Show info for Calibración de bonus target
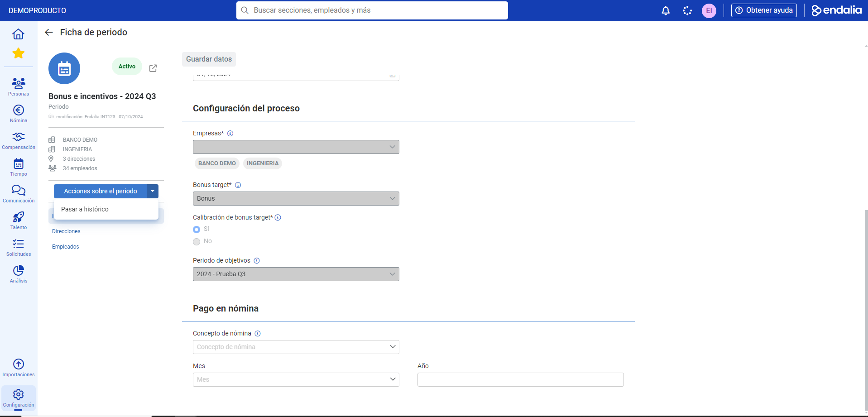 (x=278, y=218)
